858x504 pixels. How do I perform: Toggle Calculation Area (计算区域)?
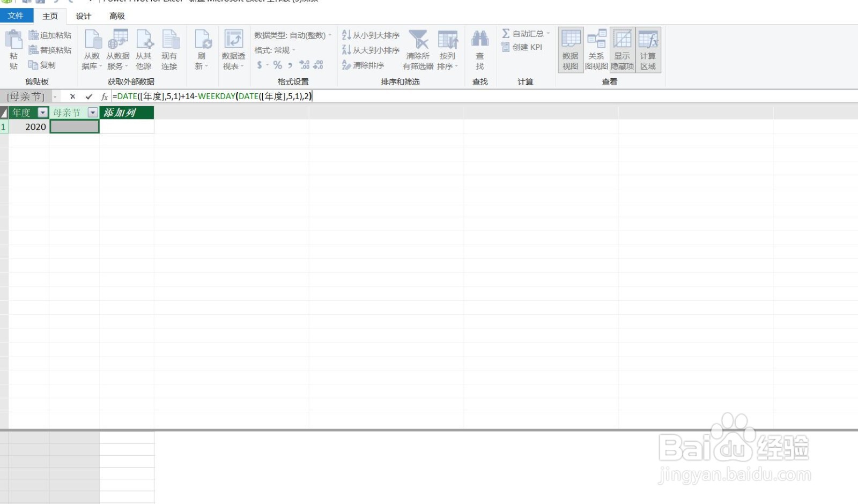pyautogui.click(x=648, y=50)
